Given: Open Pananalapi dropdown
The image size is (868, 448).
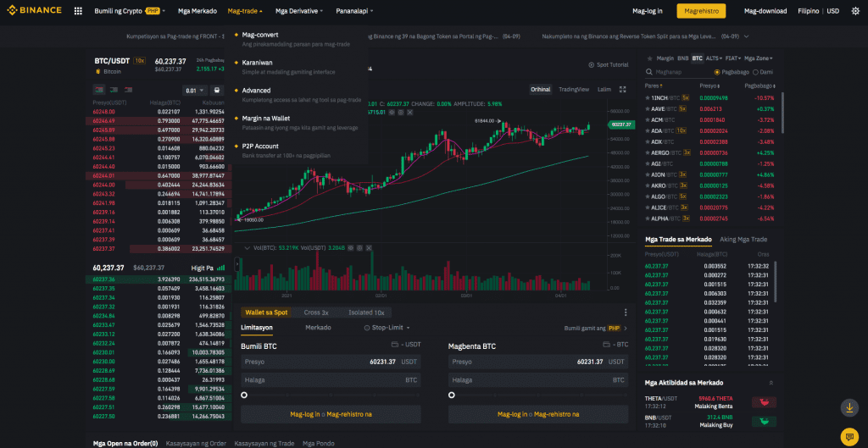Looking at the screenshot, I should (x=354, y=10).
